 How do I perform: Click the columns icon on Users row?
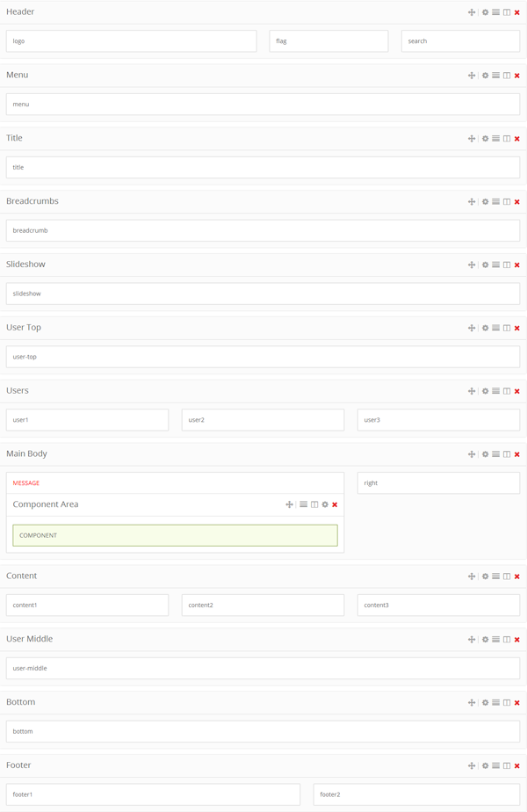[x=507, y=391]
